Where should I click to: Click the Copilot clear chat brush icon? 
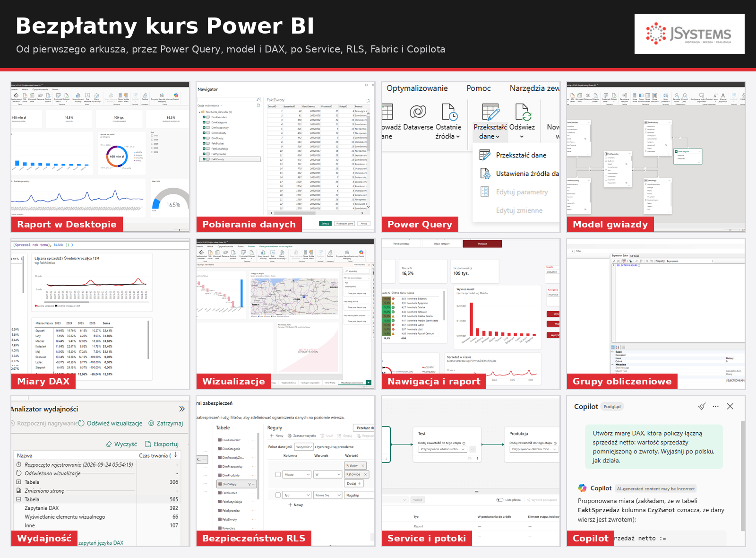point(702,406)
